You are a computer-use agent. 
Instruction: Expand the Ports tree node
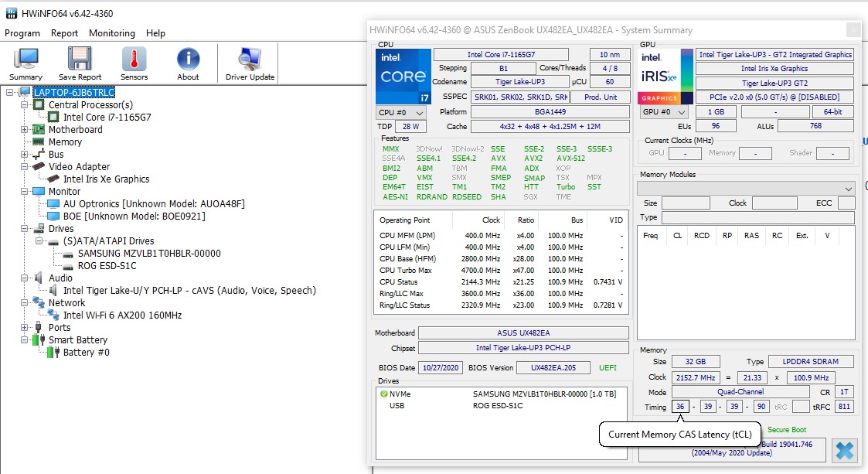click(25, 327)
